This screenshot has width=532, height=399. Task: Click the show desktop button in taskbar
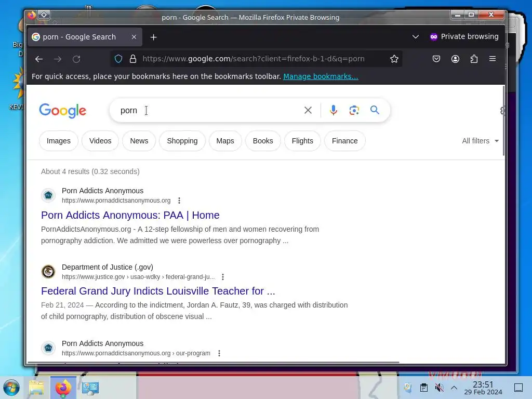(518, 388)
